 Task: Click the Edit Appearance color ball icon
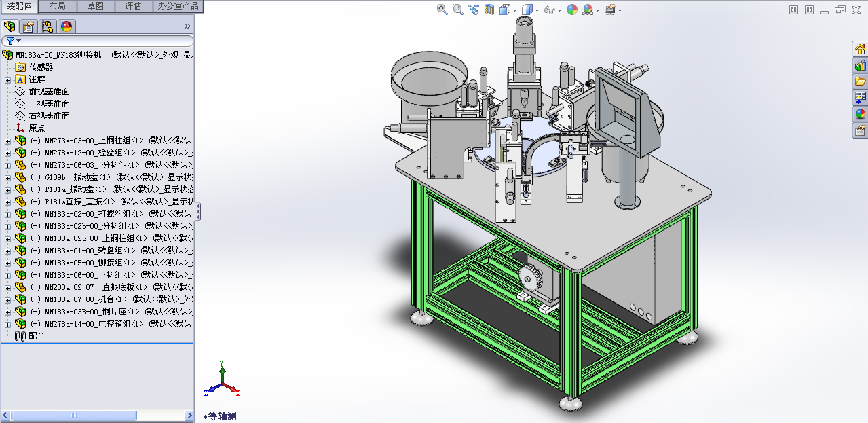[571, 10]
